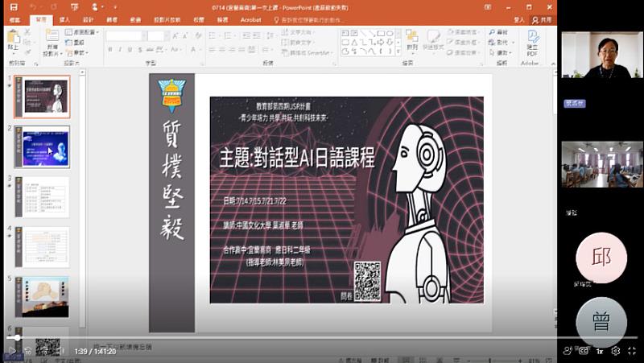Click the participant avatar labeled 邱
Image resolution: width=644 pixels, height=363 pixels.
[x=601, y=258]
